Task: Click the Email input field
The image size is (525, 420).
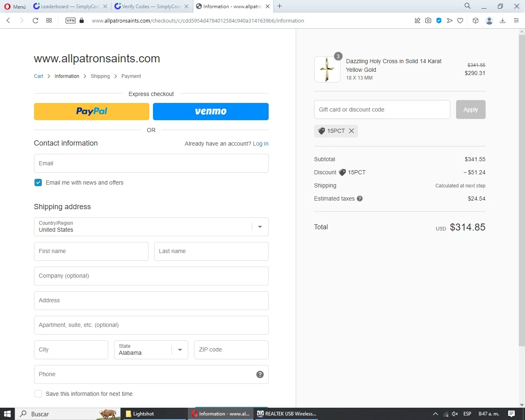Action: coord(151,163)
